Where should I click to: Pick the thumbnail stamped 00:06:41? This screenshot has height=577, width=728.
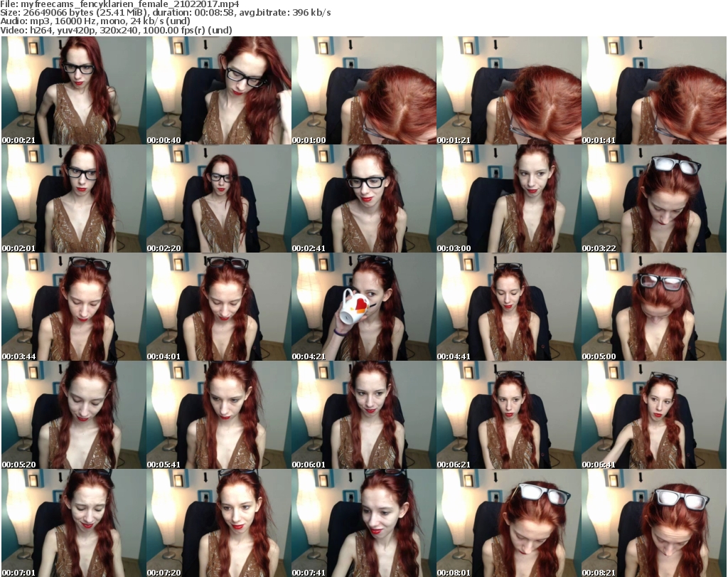(x=654, y=415)
